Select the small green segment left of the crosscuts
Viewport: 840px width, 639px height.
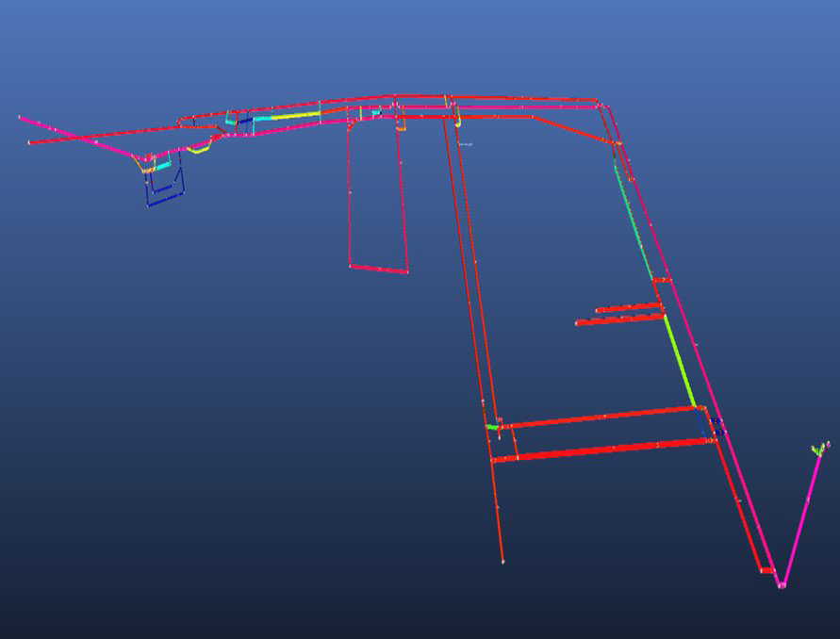pyautogui.click(x=492, y=427)
